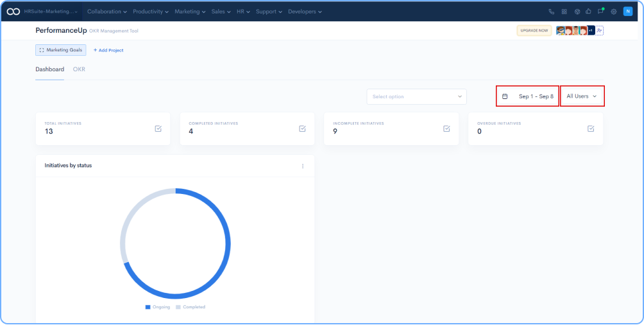Switch to the OKR tab
Screen dimensions: 644x325
click(79, 69)
